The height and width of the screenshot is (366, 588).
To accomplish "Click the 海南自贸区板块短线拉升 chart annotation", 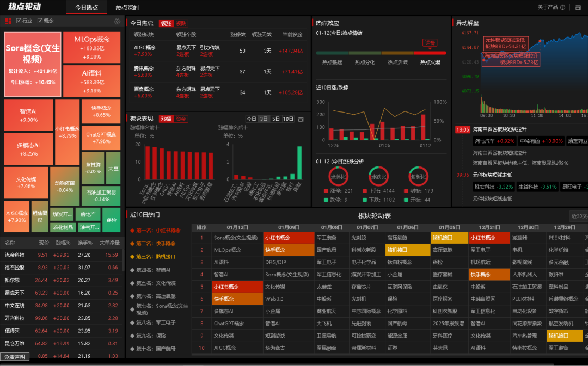I will [x=511, y=59].
